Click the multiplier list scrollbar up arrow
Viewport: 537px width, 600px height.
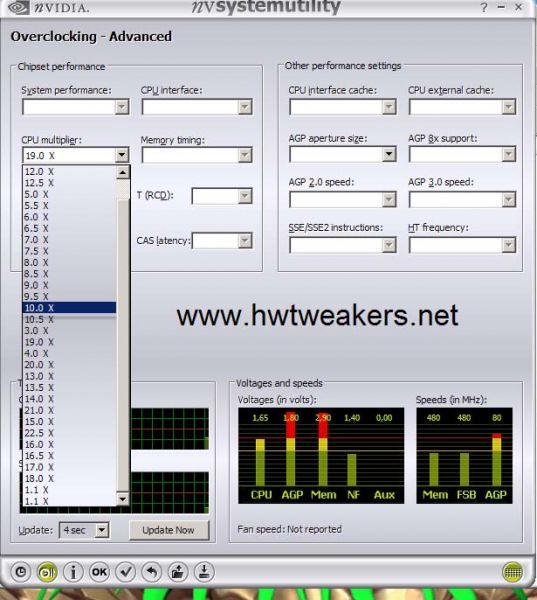(122, 173)
